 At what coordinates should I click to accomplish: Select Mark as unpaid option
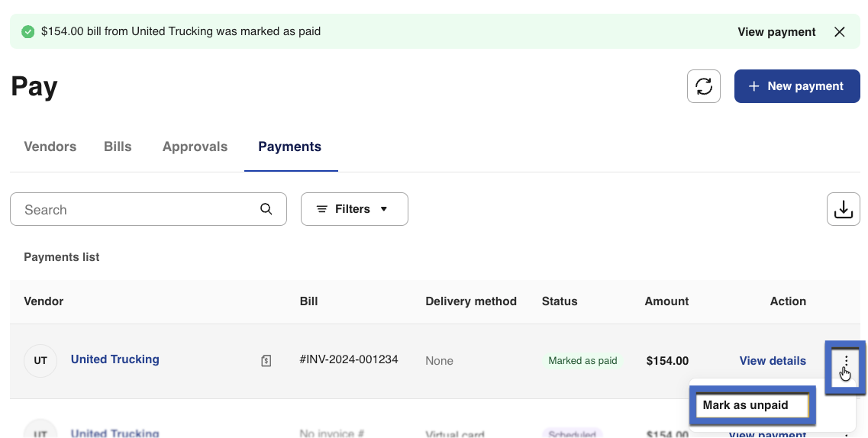click(749, 405)
